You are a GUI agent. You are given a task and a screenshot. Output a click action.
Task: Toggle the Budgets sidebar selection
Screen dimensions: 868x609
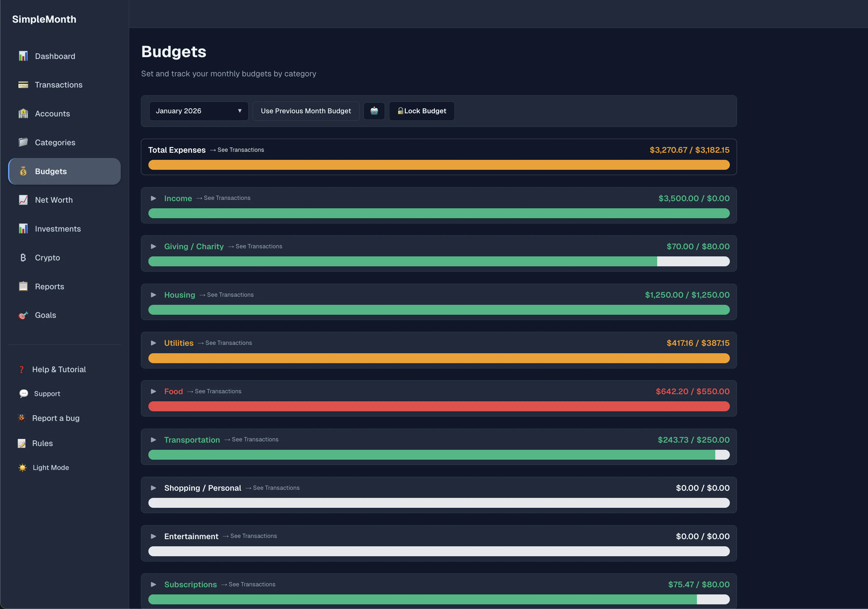point(51,171)
